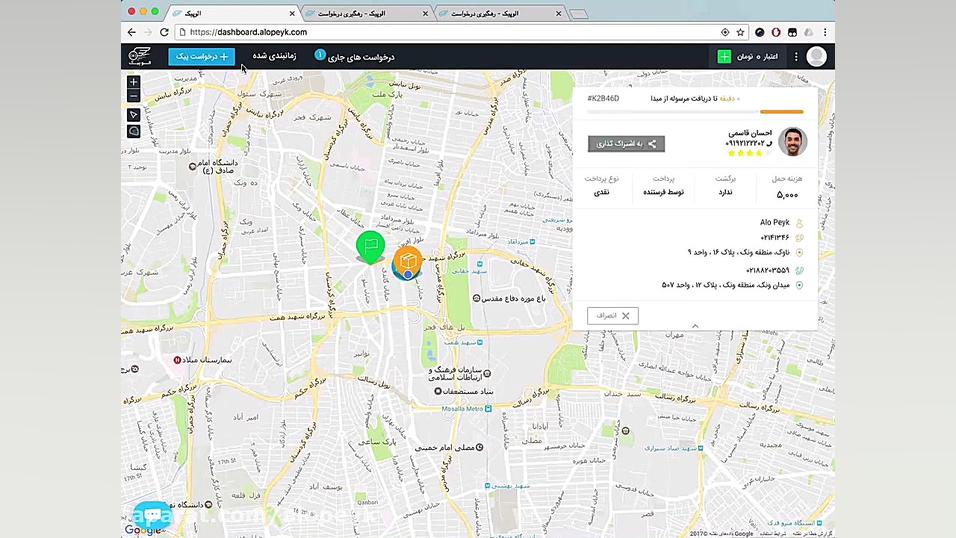This screenshot has width=956, height=538.
Task: Click the dashboard.alopeyk.com address bar
Action: click(448, 32)
